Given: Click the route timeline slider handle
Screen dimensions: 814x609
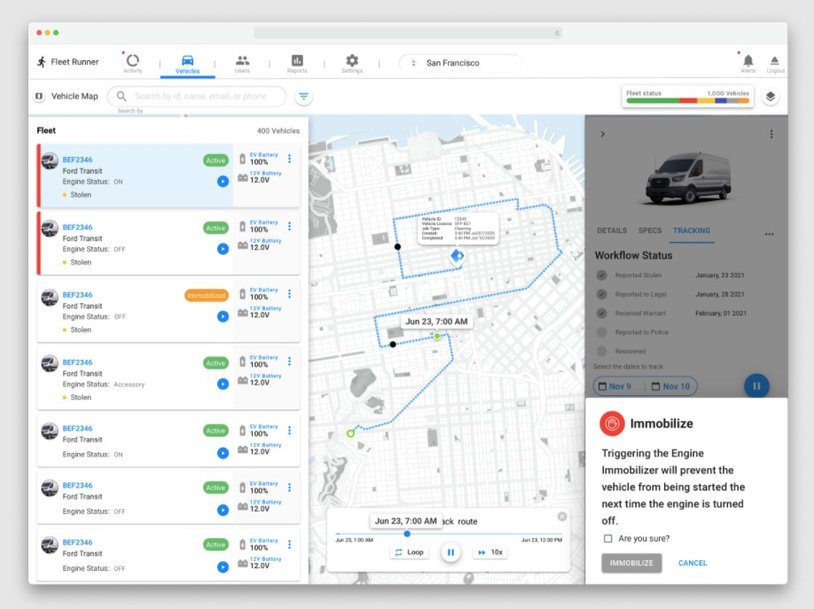Looking at the screenshot, I should tap(407, 534).
